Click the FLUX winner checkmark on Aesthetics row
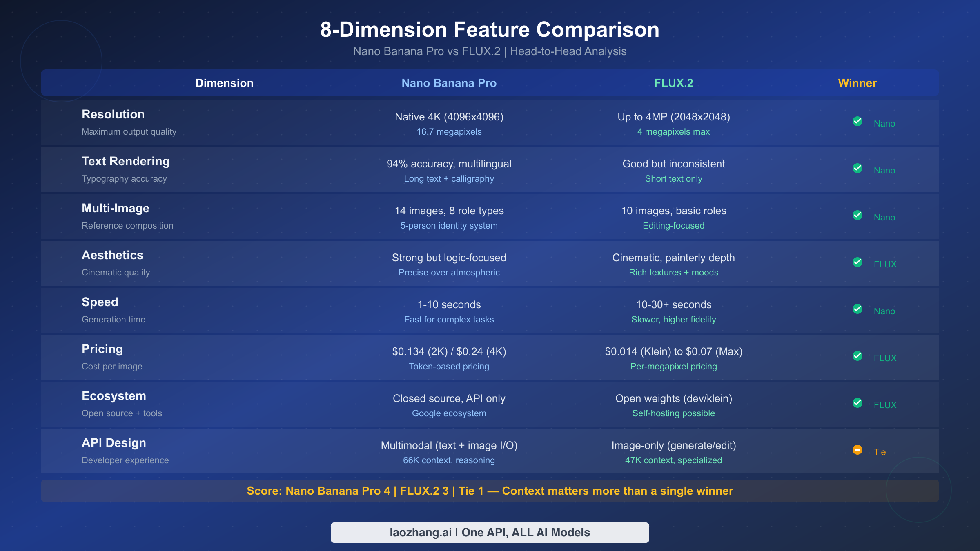The height and width of the screenshot is (551, 980). point(857,262)
